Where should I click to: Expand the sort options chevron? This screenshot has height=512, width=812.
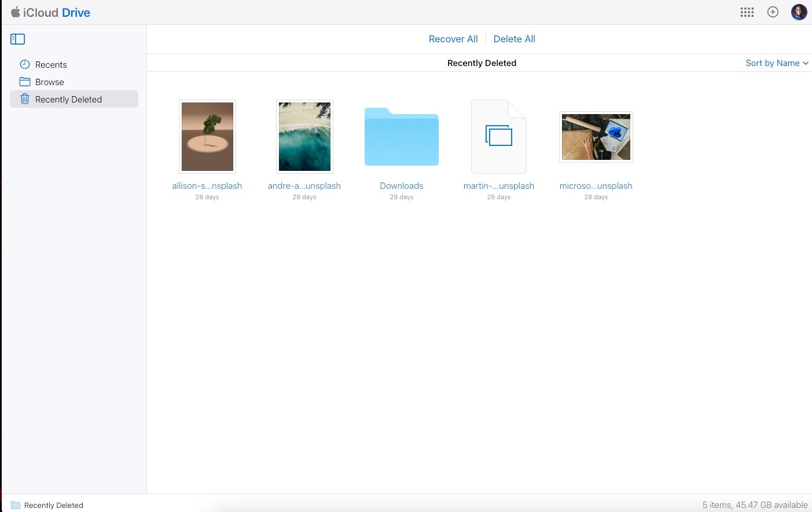(806, 63)
